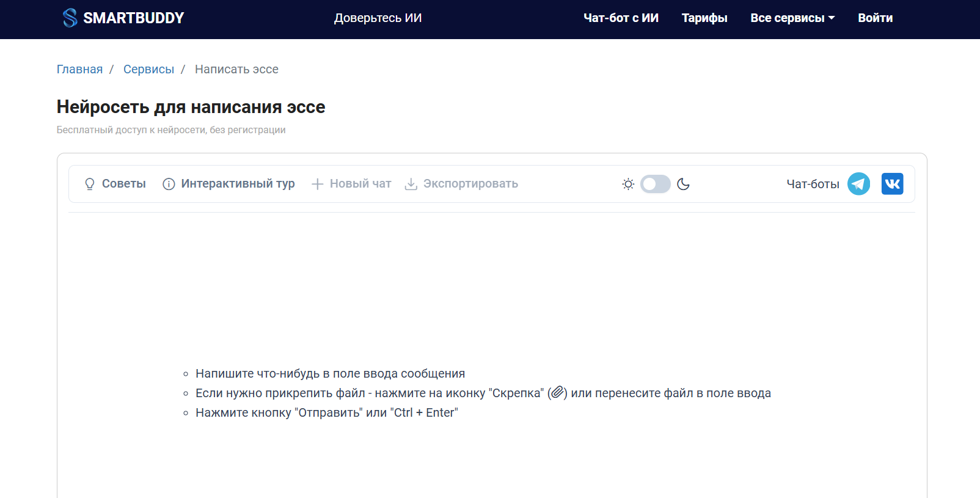Click the moon dark-mode icon
This screenshot has width=980, height=498.
(683, 184)
